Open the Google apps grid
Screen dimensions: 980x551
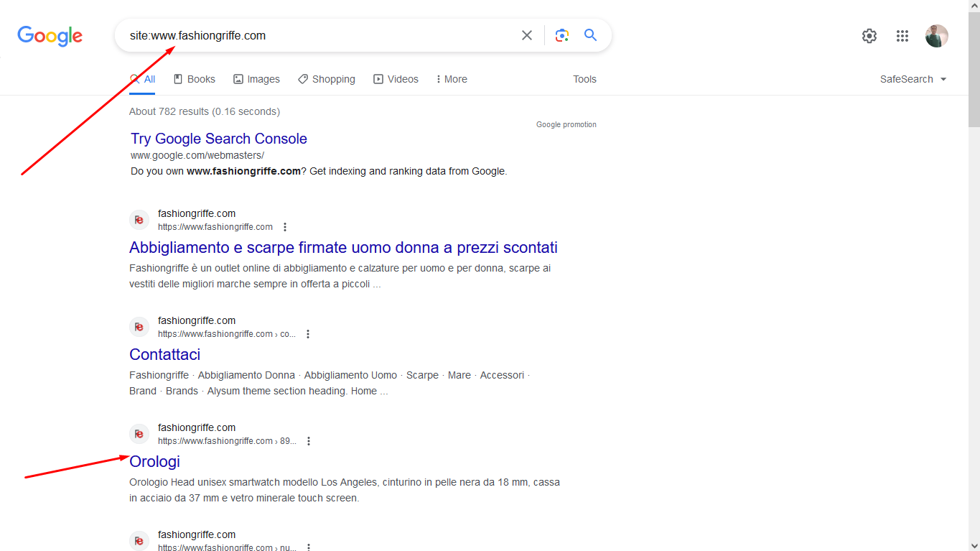tap(902, 36)
